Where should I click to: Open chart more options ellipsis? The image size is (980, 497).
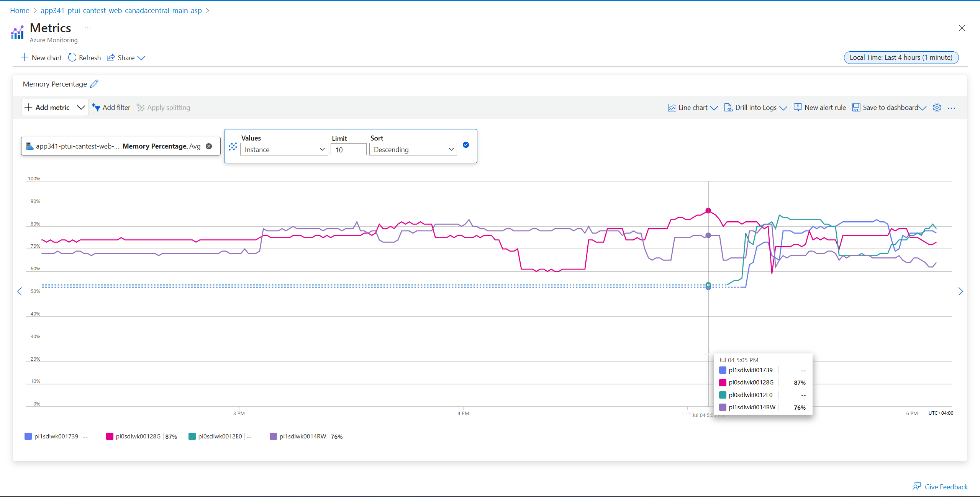click(x=952, y=108)
